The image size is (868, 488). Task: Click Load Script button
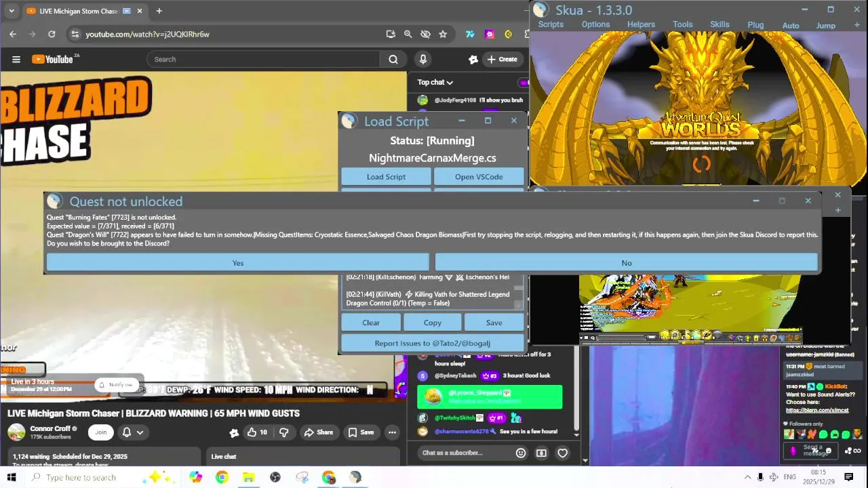386,177
